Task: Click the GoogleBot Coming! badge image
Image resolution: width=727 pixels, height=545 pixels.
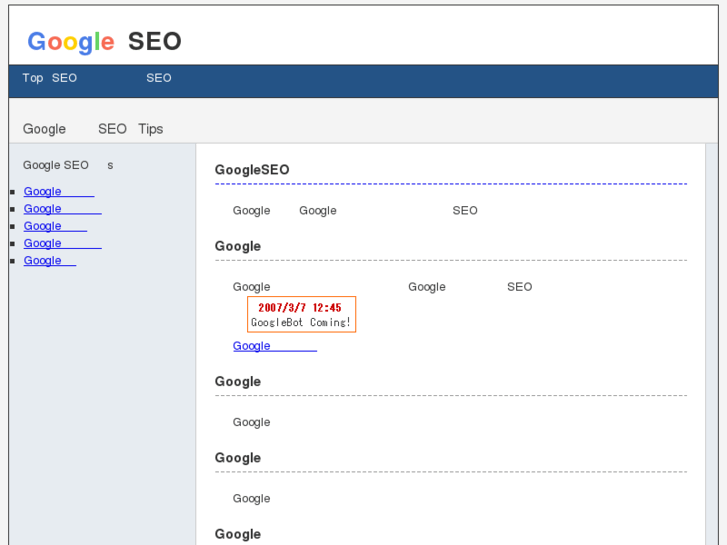Action: click(x=301, y=315)
